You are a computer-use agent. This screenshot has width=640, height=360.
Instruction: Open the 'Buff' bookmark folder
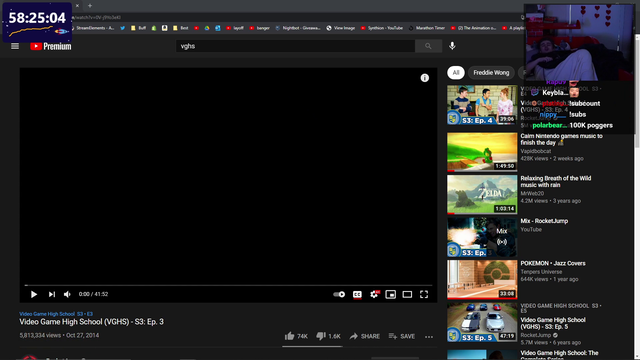(138, 28)
